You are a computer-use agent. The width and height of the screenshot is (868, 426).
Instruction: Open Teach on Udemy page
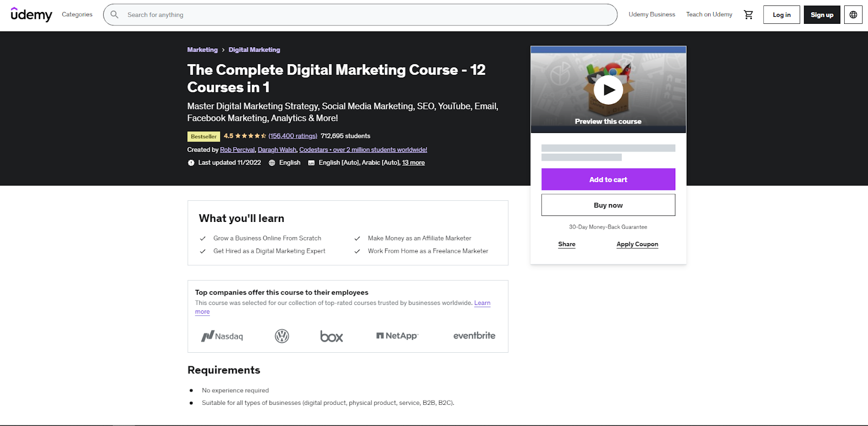pyautogui.click(x=709, y=15)
